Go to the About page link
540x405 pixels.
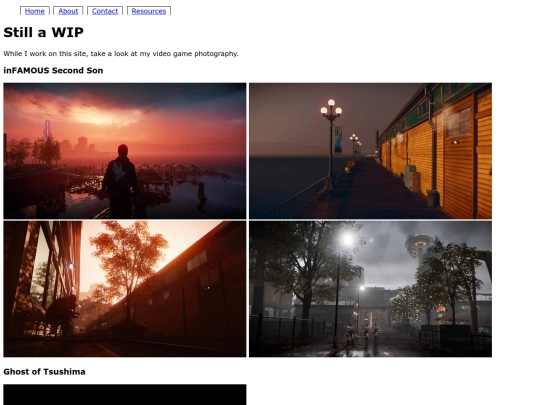click(68, 11)
